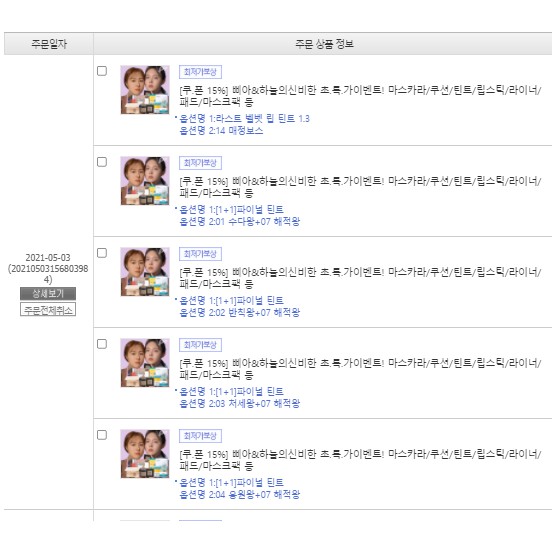Check the box for 03 처세왕+07 해적왕 item

tap(102, 344)
